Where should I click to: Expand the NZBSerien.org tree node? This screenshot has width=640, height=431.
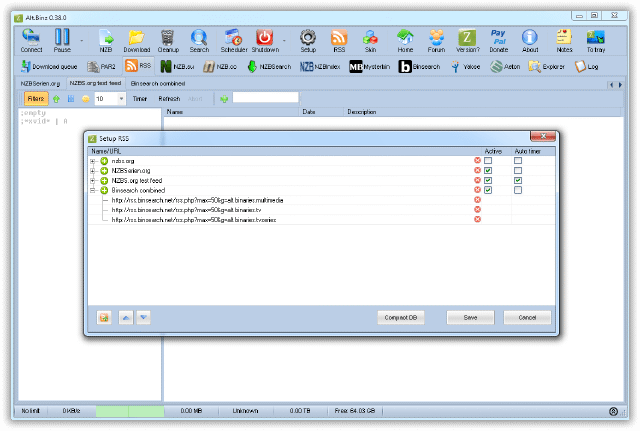point(93,171)
